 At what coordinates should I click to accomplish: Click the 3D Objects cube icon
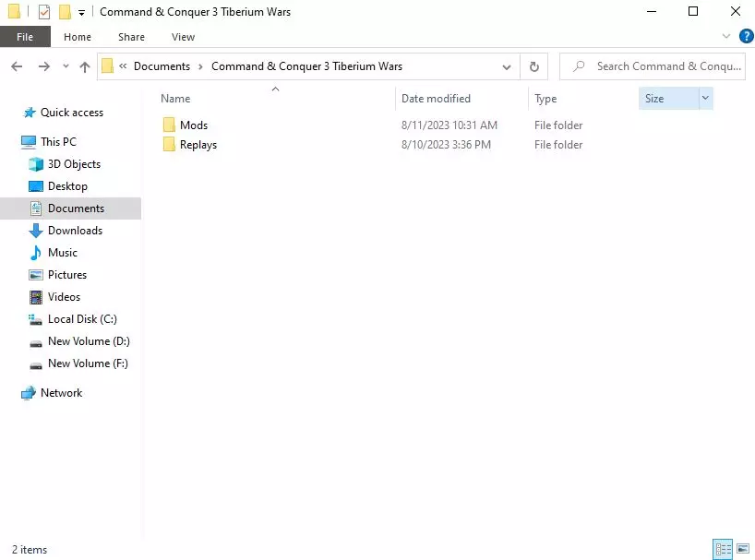(x=36, y=164)
